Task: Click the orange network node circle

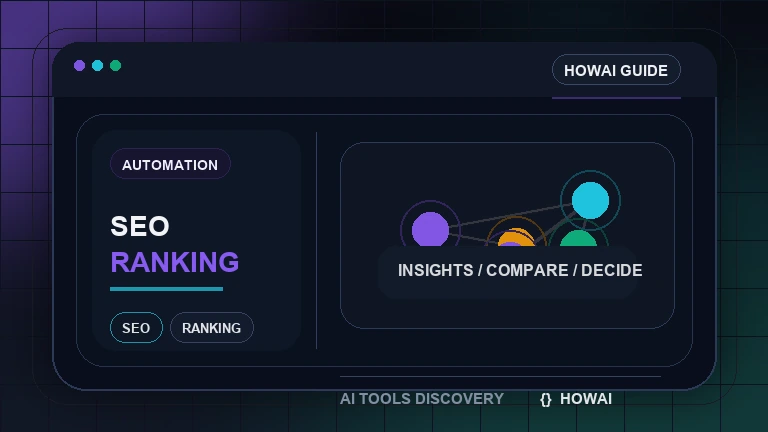Action: tap(516, 238)
